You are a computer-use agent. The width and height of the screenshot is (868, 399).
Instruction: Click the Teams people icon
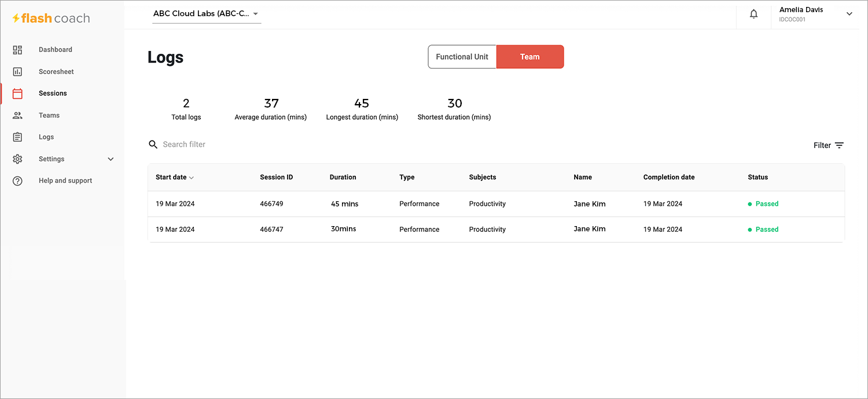pyautogui.click(x=17, y=116)
